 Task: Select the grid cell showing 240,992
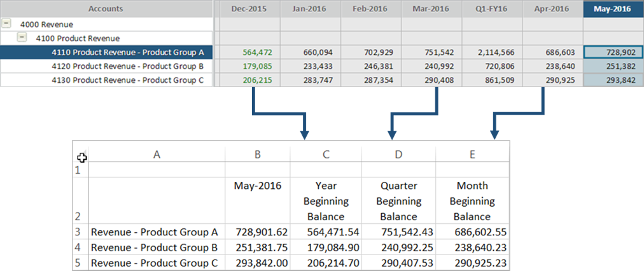tap(431, 66)
